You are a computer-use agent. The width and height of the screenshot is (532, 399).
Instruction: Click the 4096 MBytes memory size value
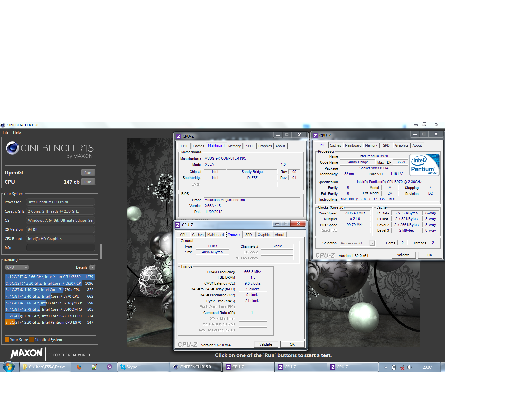(x=212, y=252)
